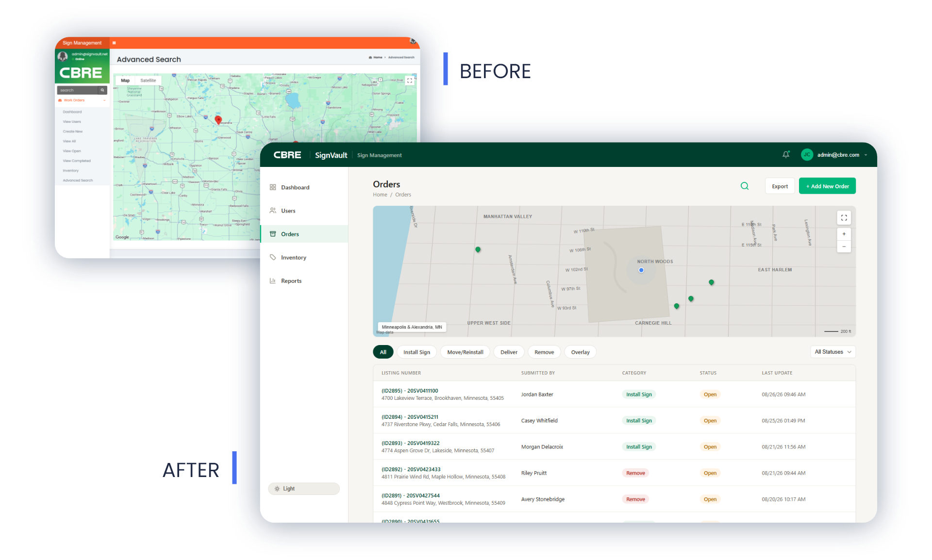Open Dashboard grid icon in new sidebar
This screenshot has height=560, width=932.
click(x=273, y=187)
